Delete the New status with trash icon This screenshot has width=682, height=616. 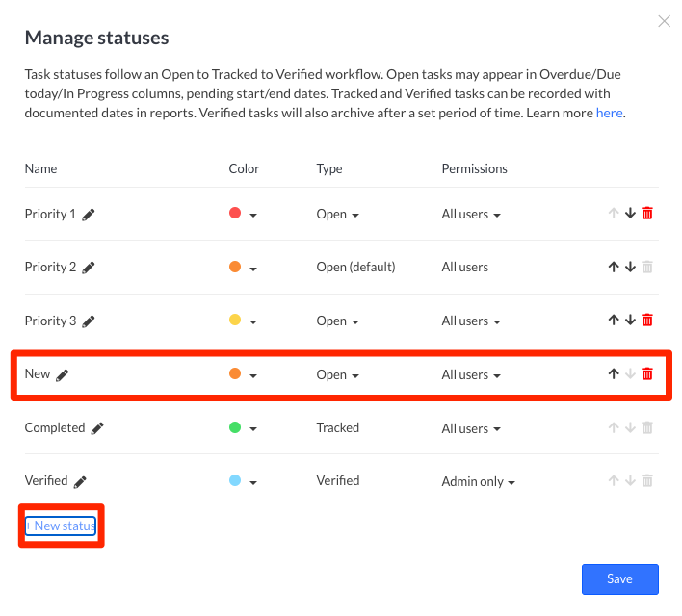[647, 374]
